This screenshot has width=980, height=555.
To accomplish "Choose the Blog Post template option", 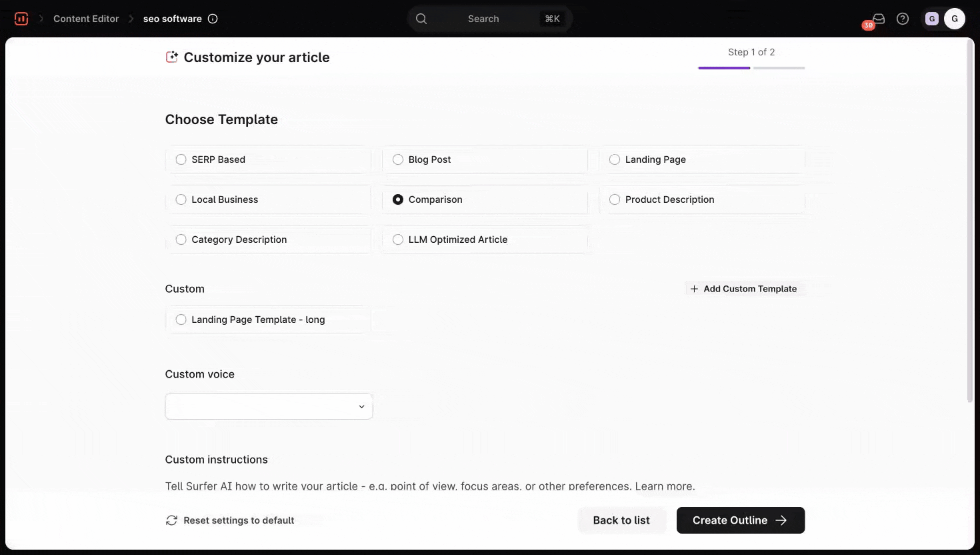I will pos(398,159).
